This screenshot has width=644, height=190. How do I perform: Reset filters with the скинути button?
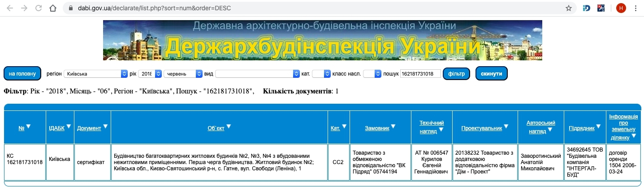[x=492, y=73]
